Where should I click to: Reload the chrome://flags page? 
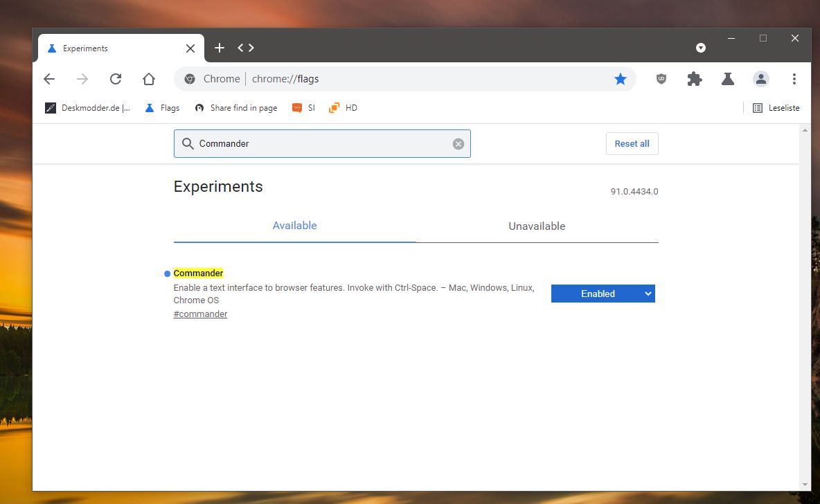[116, 79]
